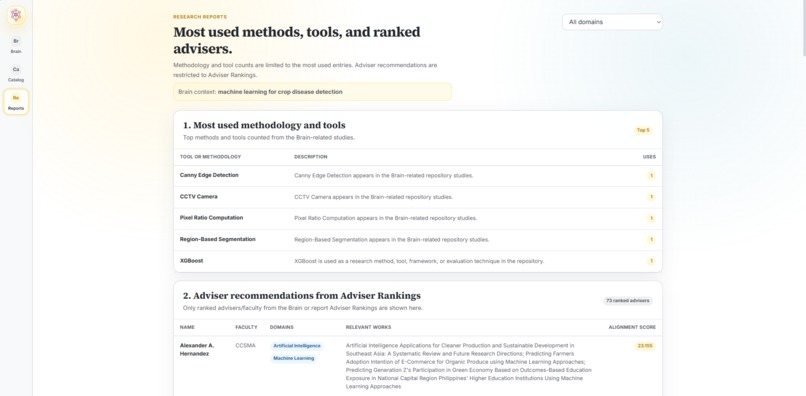
Task: Click the Description column header
Action: point(310,157)
